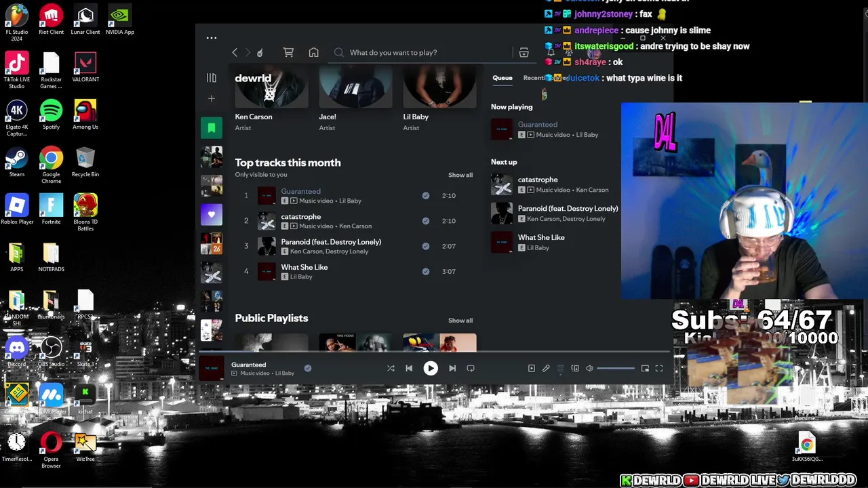The width and height of the screenshot is (868, 488).
Task: Show all Public Playlists
Action: pyautogui.click(x=460, y=321)
